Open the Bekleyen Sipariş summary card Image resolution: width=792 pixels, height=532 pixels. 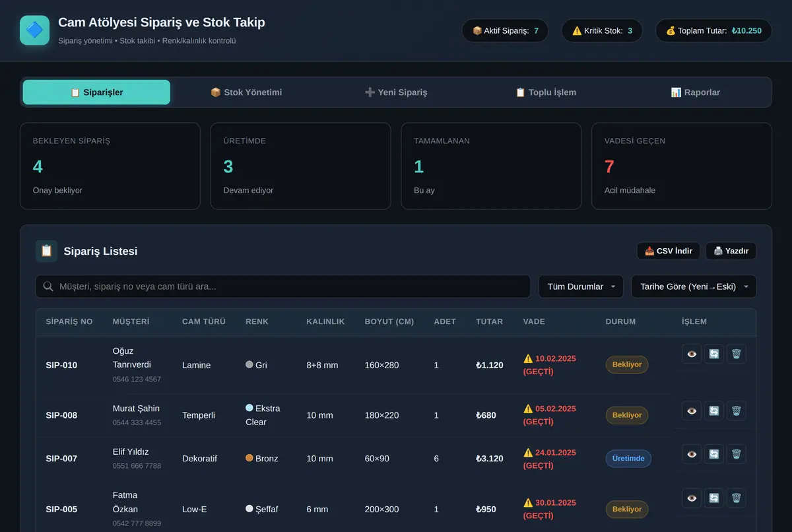click(x=110, y=166)
